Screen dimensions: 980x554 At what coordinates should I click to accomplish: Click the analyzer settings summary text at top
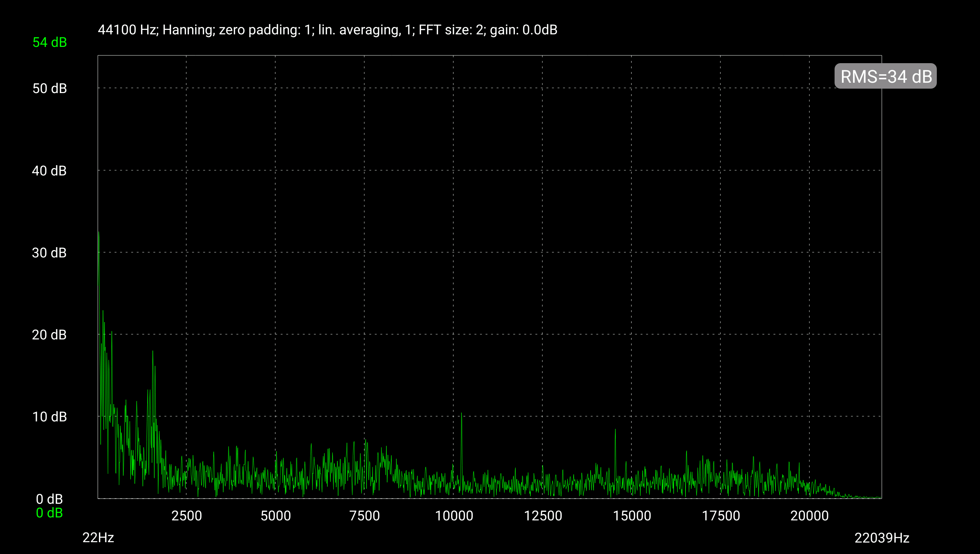click(327, 30)
